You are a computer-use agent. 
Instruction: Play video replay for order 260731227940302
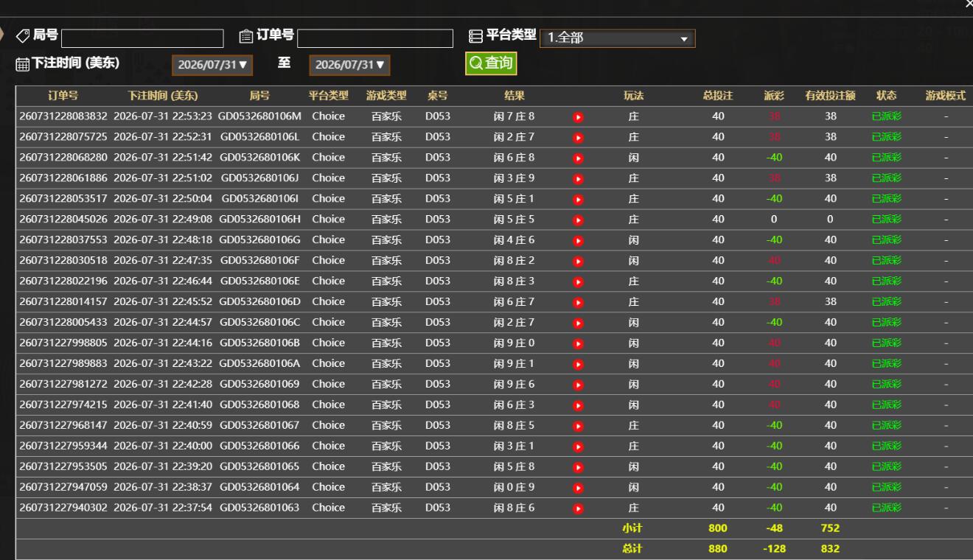coord(579,508)
